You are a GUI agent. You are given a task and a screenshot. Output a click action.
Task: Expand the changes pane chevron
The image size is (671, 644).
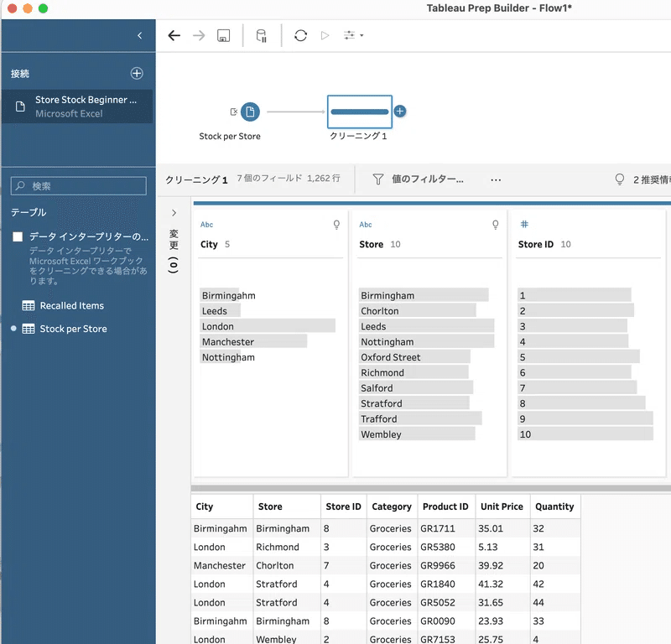[174, 213]
